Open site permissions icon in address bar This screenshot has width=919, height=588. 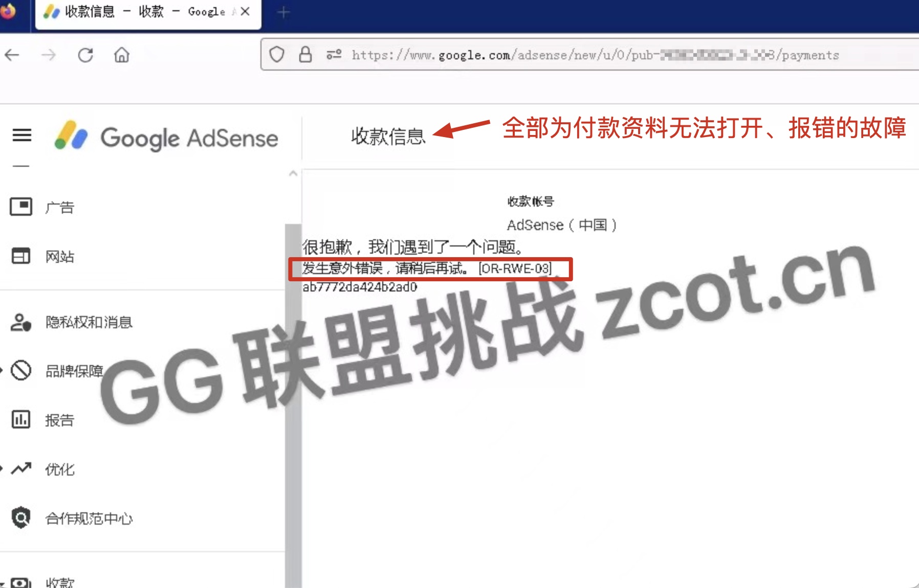pos(334,54)
